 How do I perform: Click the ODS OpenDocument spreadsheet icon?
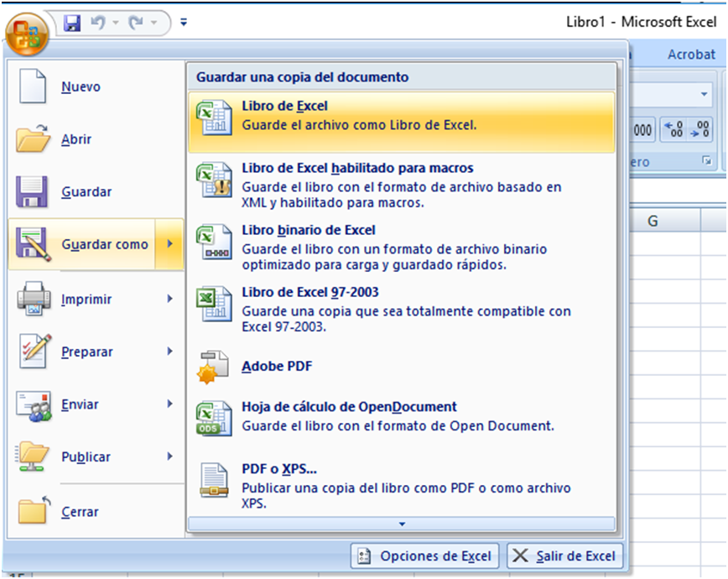[214, 418]
